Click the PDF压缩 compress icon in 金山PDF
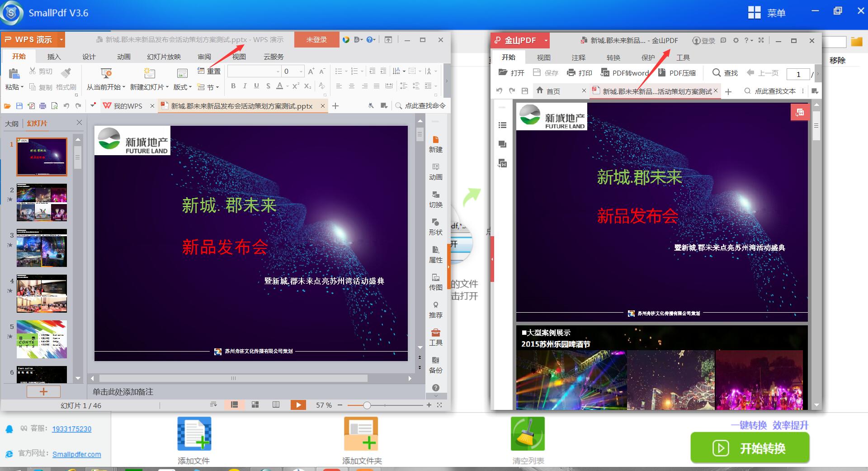 click(x=662, y=72)
